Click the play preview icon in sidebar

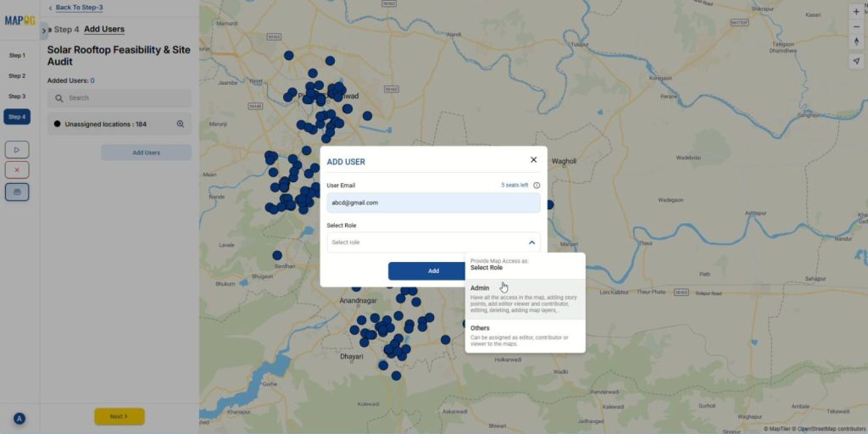[17, 149]
